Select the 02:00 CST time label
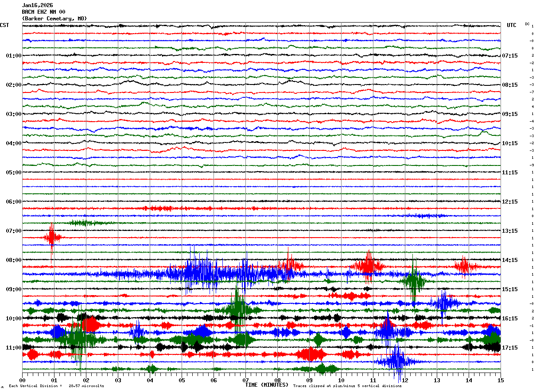 14,85
